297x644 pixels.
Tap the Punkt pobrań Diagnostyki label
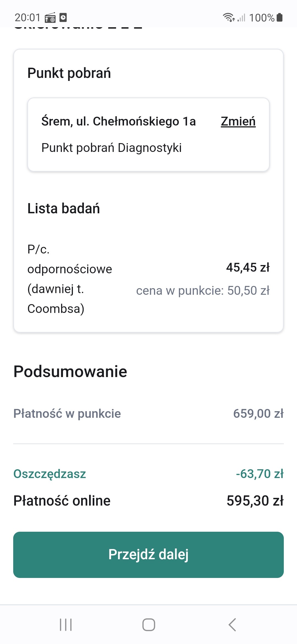[111, 148]
